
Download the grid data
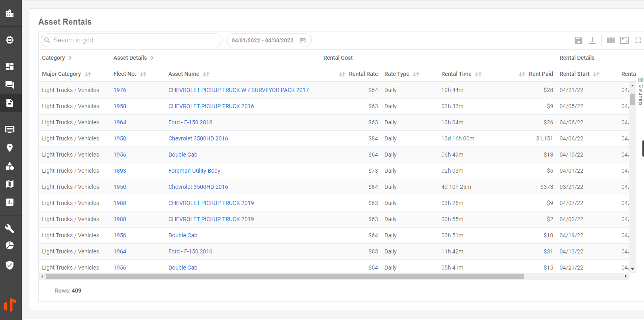[592, 40]
